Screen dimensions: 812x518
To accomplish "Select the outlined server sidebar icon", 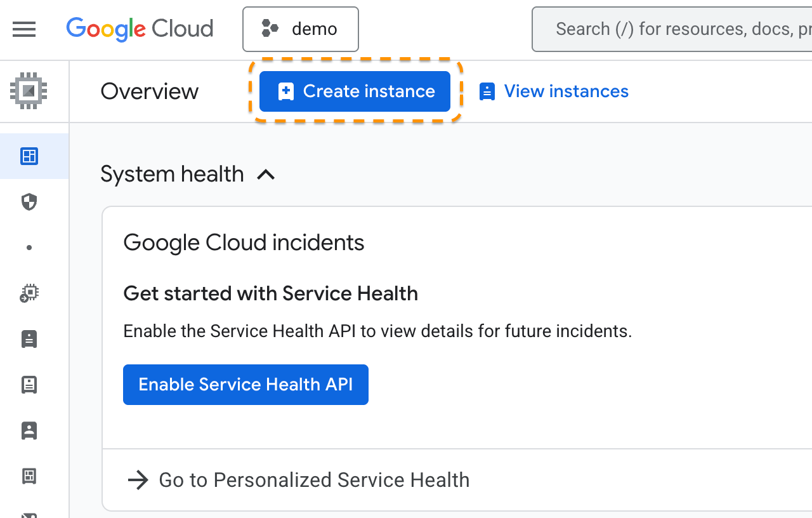I will point(29,385).
